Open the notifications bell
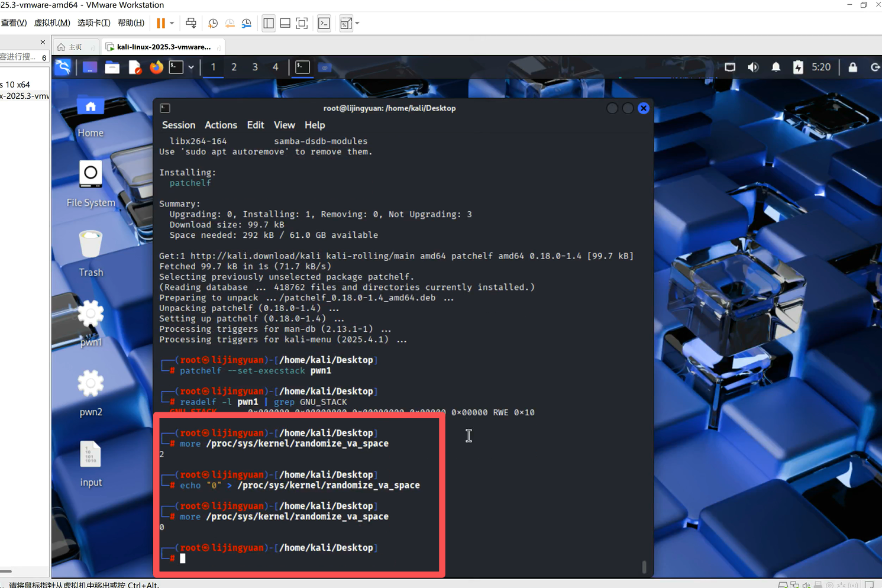882x588 pixels. click(776, 67)
